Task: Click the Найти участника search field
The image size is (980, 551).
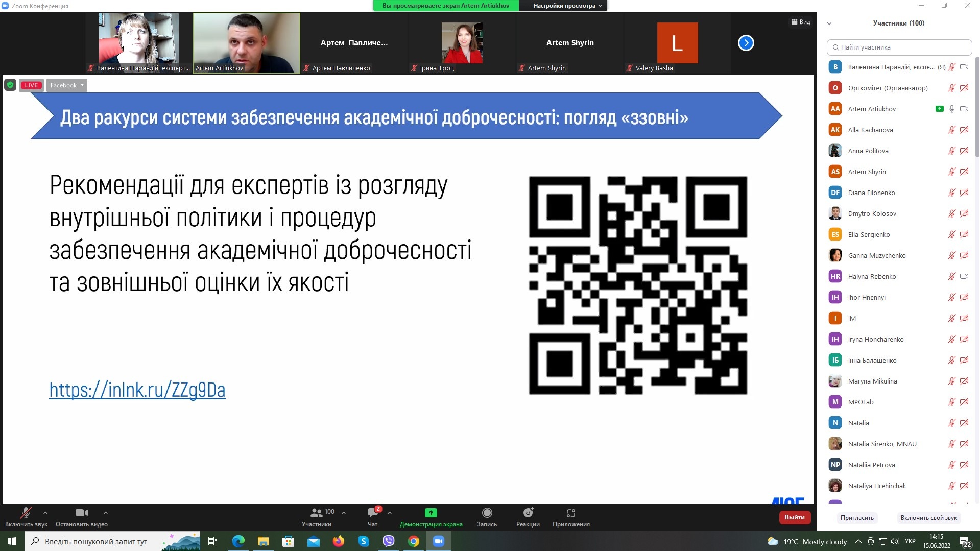Action: tap(899, 47)
